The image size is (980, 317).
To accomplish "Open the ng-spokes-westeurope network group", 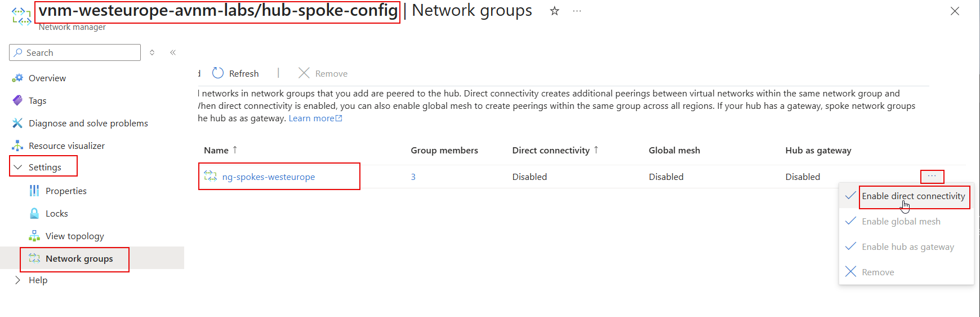I will pos(268,177).
